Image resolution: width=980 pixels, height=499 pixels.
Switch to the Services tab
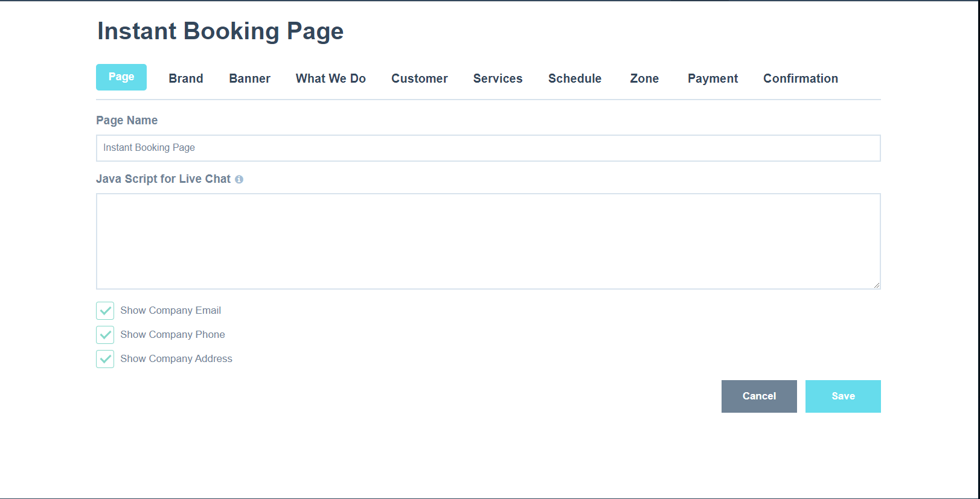coord(498,78)
